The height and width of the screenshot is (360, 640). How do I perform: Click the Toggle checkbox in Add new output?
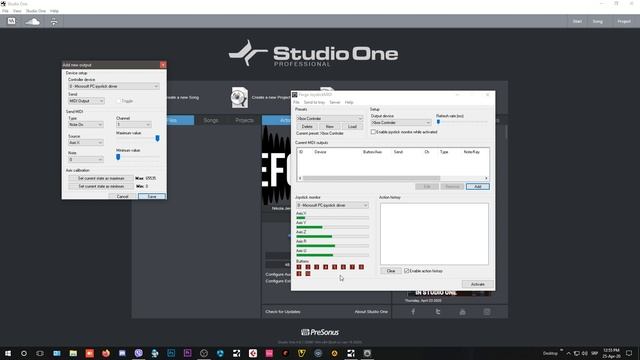(119, 101)
